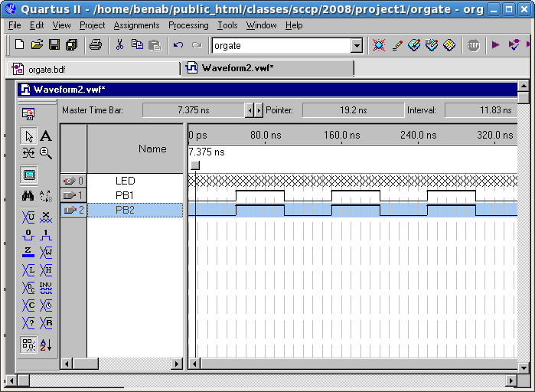Apply high impedance (Z) value
This screenshot has height=392, width=535.
click(x=29, y=252)
